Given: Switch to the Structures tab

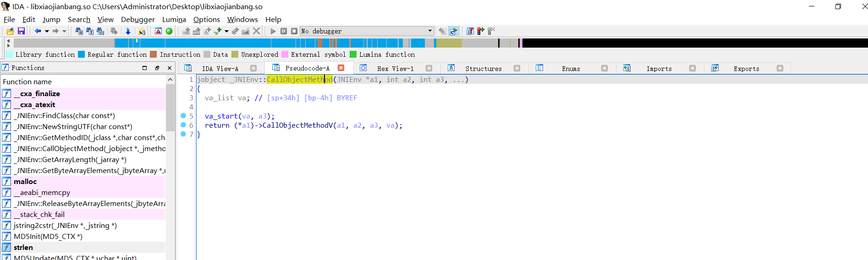Looking at the screenshot, I should pos(483,68).
